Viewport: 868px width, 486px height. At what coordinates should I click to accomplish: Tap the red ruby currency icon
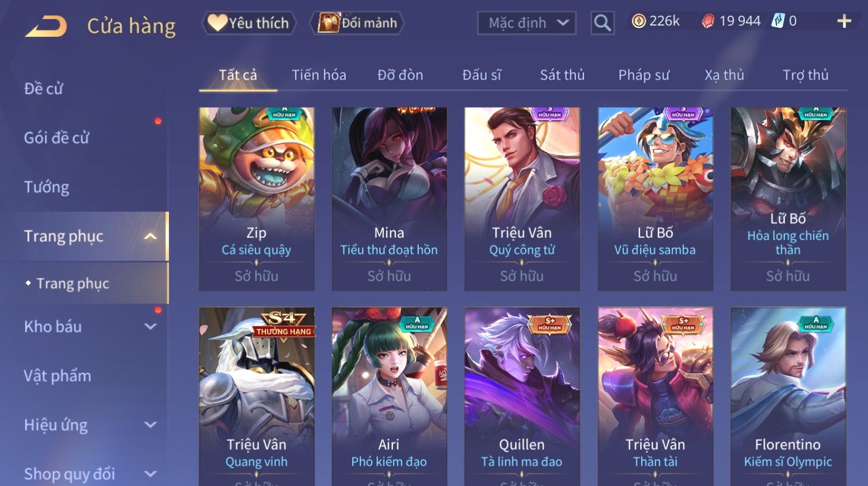[708, 22]
